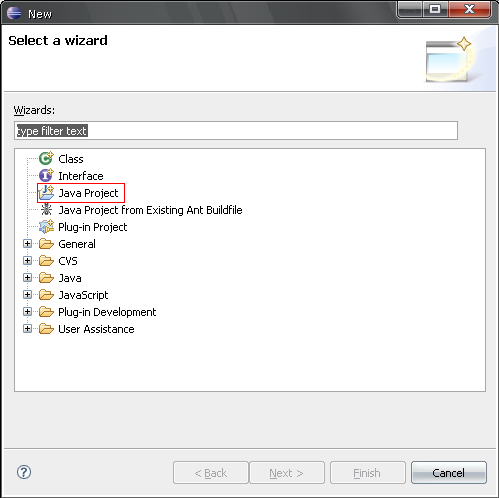Select Java Project from Existing Ant Buildfile
The image size is (499, 498).
pos(150,210)
